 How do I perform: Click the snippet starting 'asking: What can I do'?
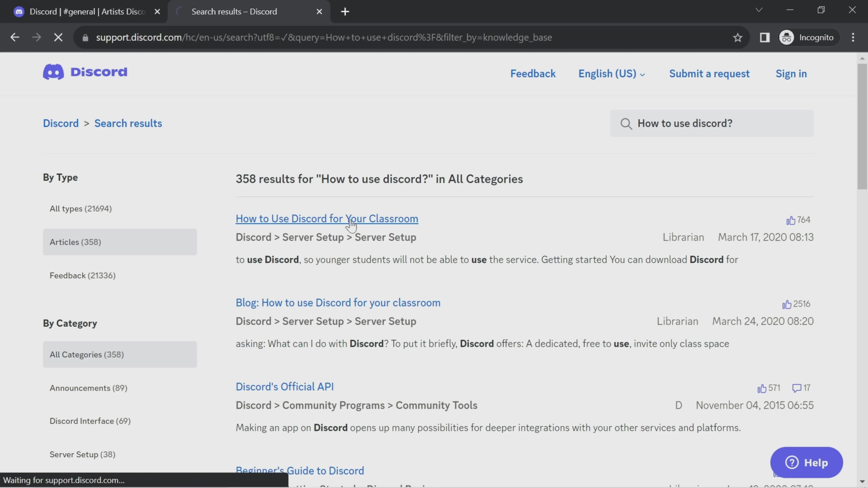[482, 344]
